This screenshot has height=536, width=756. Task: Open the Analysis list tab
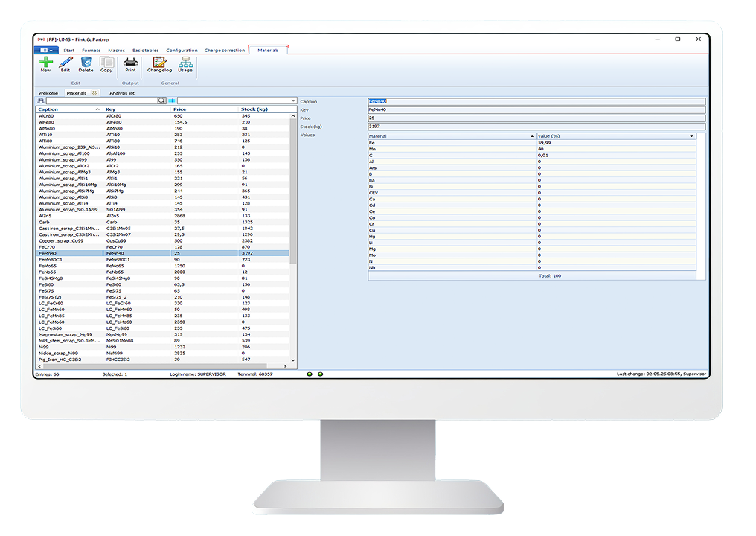pyautogui.click(x=122, y=93)
